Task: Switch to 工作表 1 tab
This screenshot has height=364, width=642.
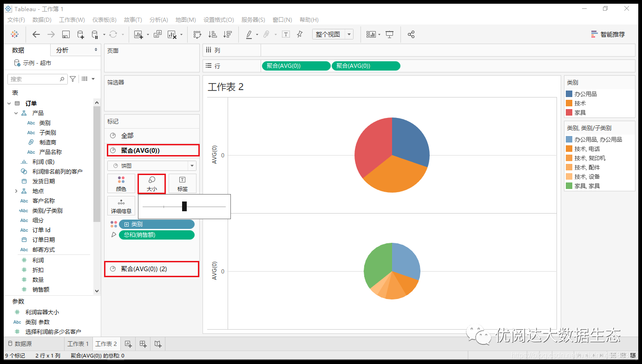Action: tap(78, 344)
